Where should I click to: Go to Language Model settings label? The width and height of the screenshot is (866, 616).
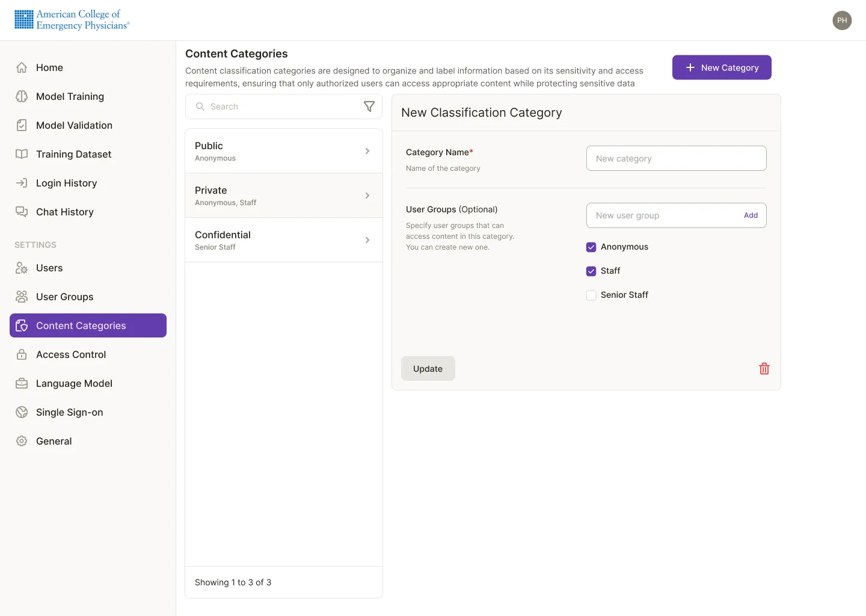[75, 383]
